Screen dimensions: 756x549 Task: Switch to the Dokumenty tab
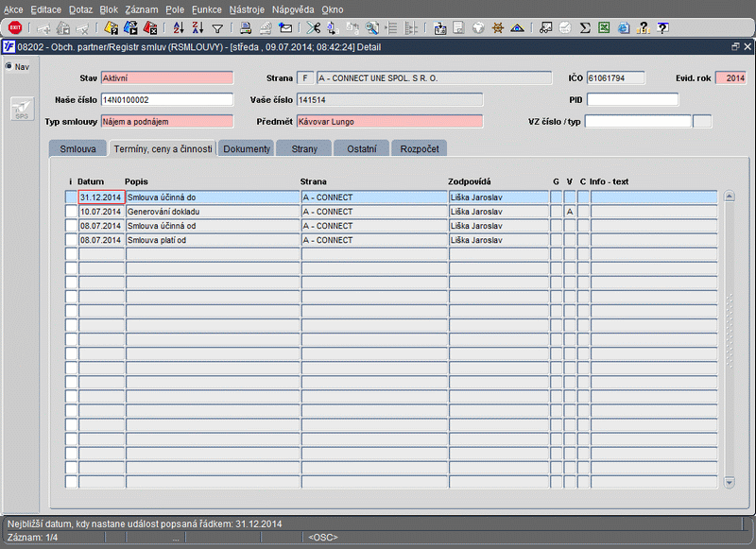click(248, 148)
